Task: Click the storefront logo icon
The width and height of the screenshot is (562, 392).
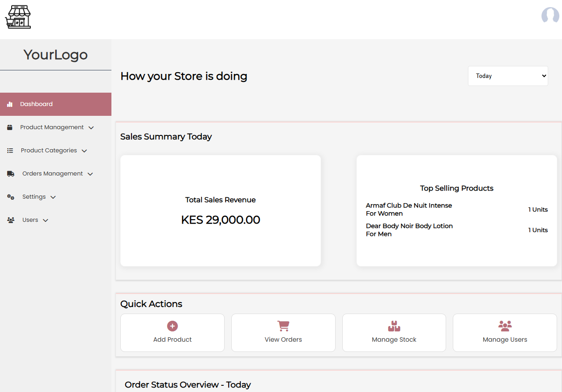Action: tap(18, 16)
